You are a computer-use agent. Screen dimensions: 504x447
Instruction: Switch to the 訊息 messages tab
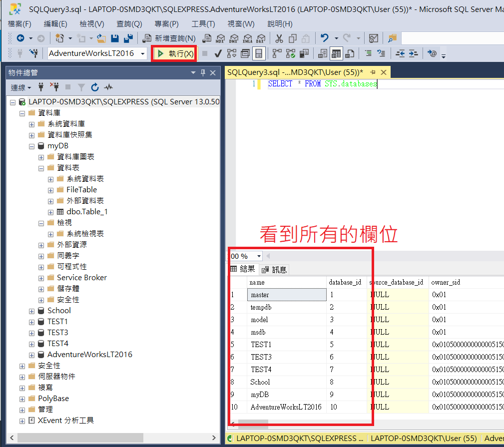click(x=275, y=270)
